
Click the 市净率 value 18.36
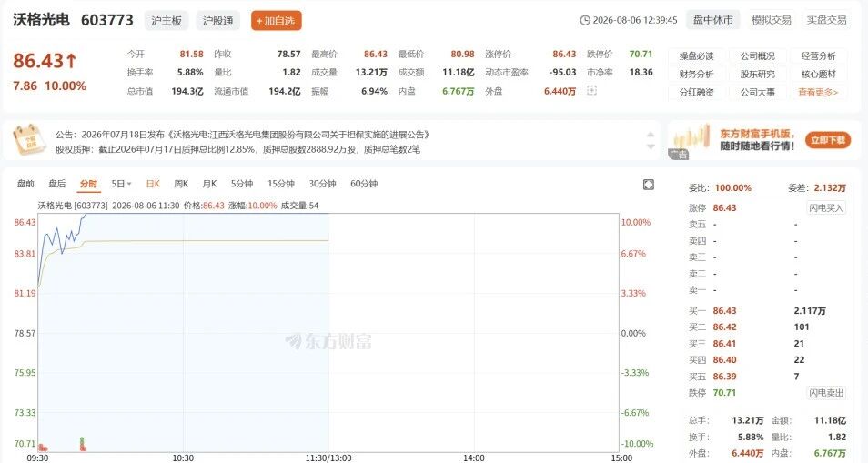641,73
